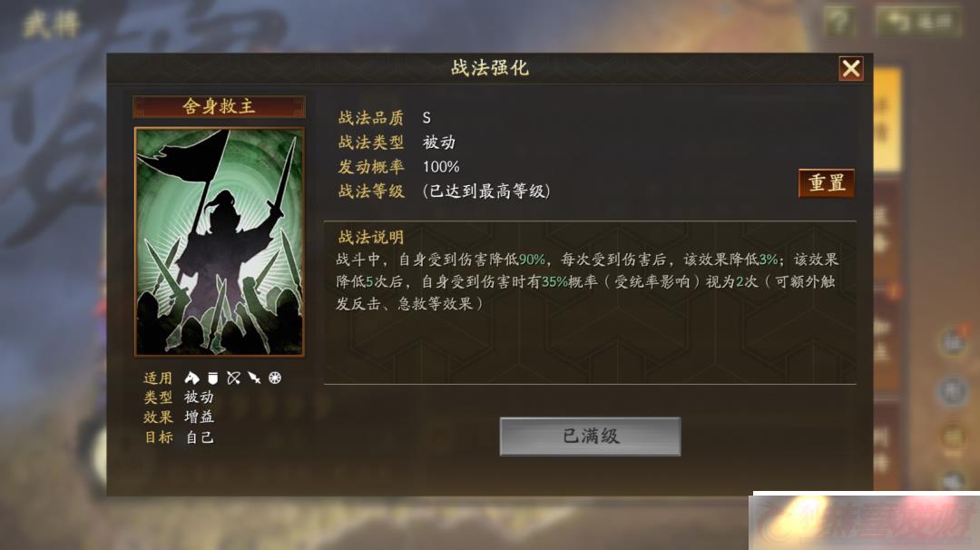Image resolution: width=980 pixels, height=550 pixels.
Task: Click the 战法等级 max level text
Action: pos(486,192)
